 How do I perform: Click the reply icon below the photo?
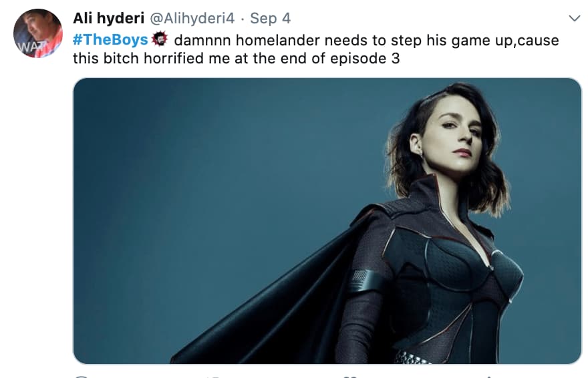coord(82,376)
